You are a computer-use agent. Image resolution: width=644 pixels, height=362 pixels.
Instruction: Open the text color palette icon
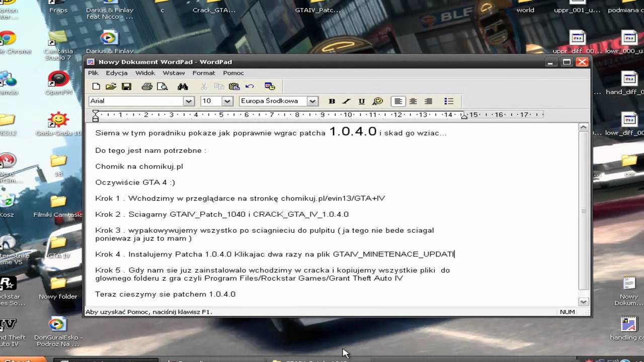[x=377, y=101]
